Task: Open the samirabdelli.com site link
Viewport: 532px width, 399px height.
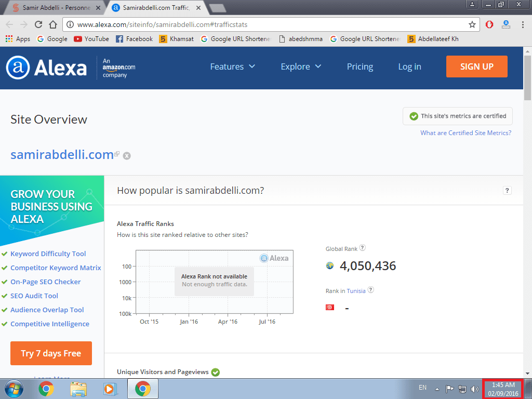Action: [x=62, y=155]
